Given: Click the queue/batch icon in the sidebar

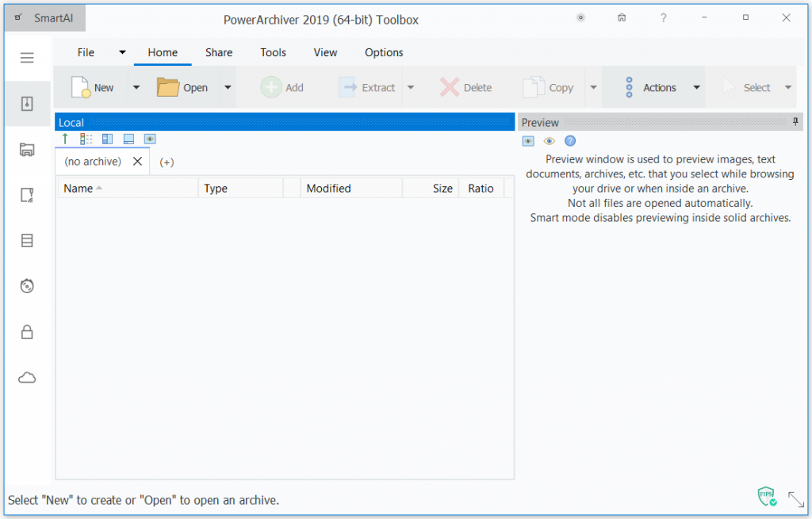Looking at the screenshot, I should coord(27,195).
